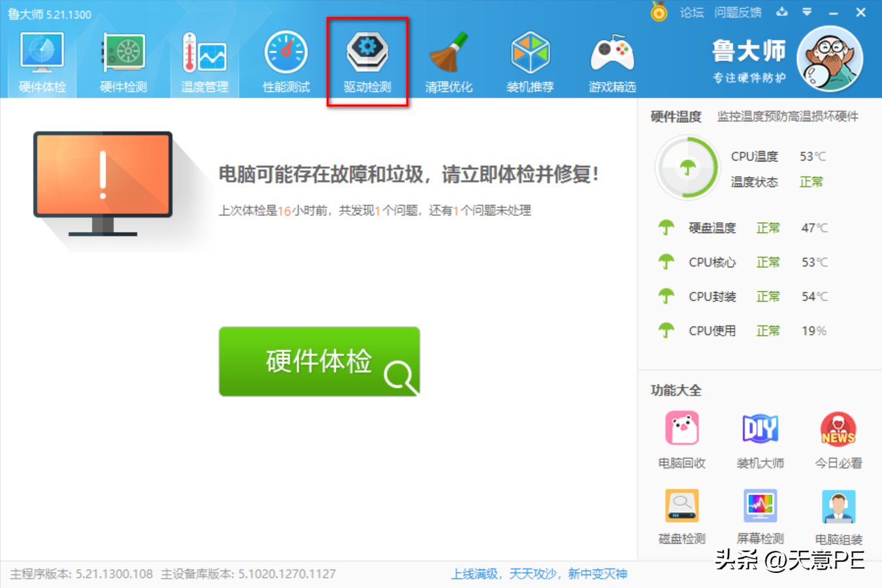Open 屏幕检测 screen test tool
Viewport: 882px width, 588px height.
(760, 515)
